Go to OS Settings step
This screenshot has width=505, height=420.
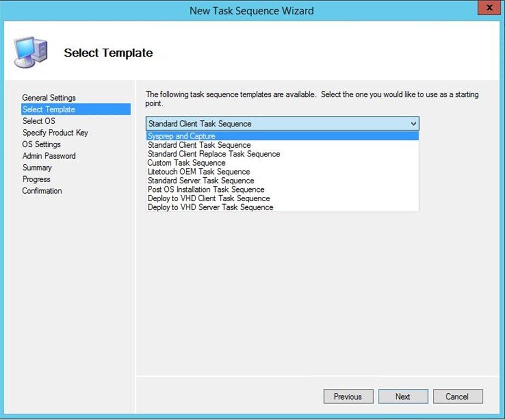41,144
